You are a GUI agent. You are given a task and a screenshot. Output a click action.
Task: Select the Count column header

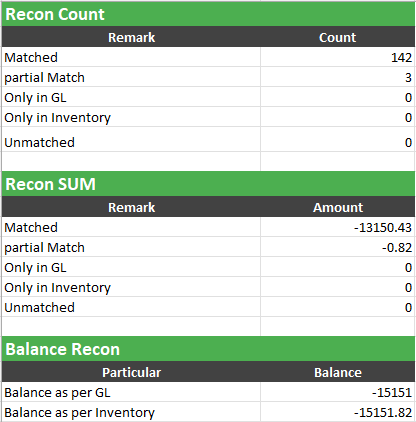point(337,37)
